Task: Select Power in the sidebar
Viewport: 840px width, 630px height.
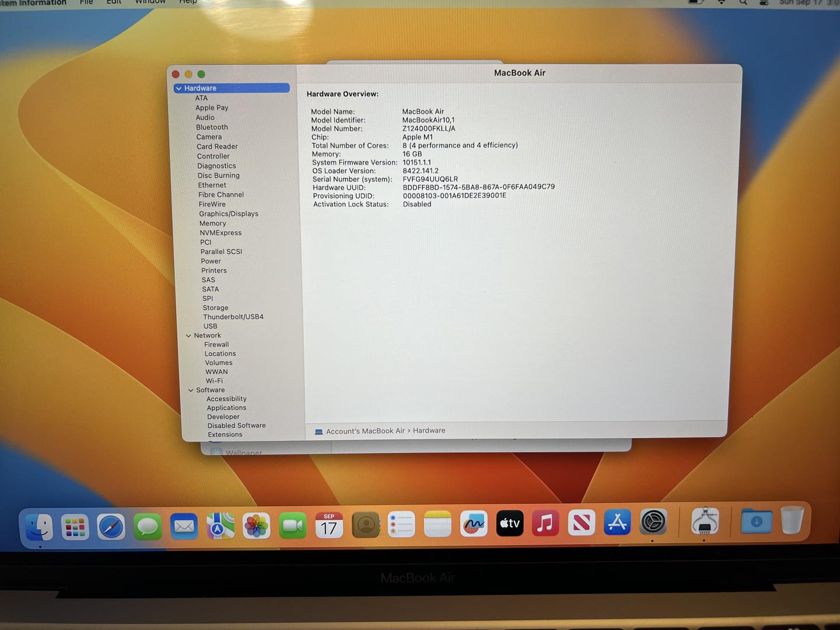Action: tap(211, 261)
